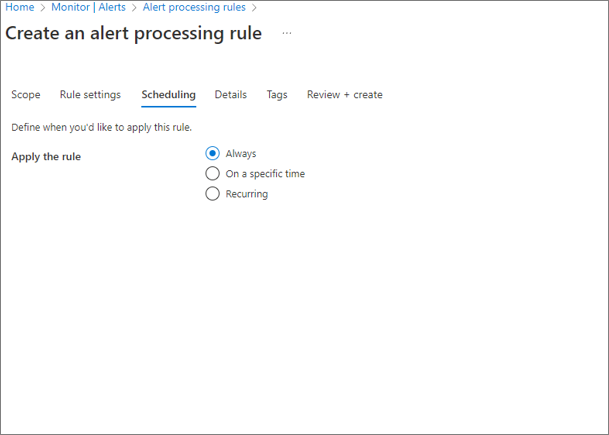Go back to Monitor | Alerts breadcrumb
Screen dimensions: 609x435
89,8
